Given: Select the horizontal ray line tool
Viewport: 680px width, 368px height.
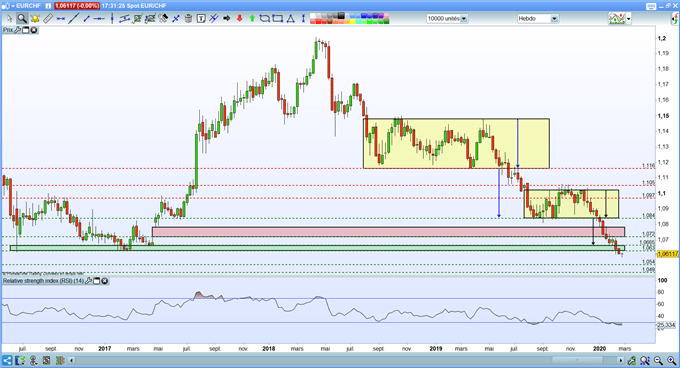Looking at the screenshot, I should click(99, 19).
